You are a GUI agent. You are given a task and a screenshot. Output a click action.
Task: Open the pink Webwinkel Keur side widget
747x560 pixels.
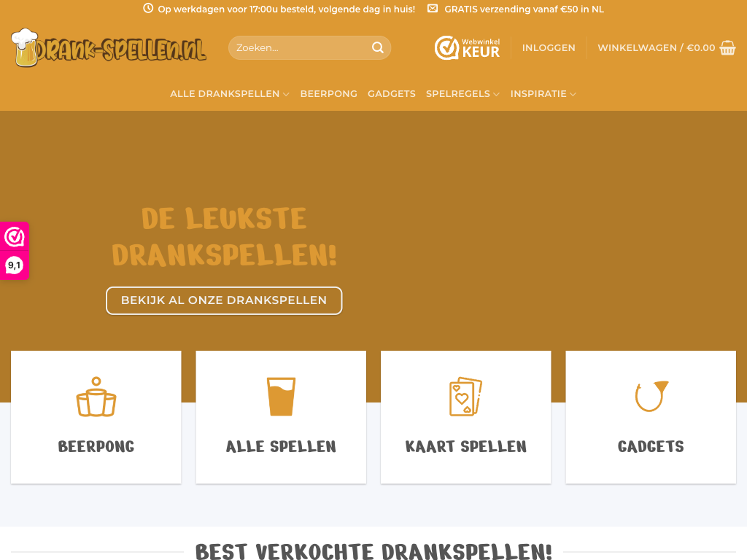(15, 237)
